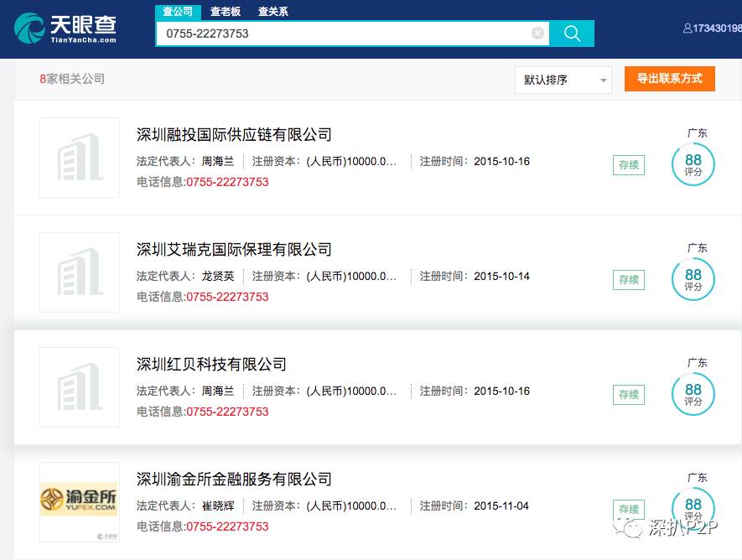Open 深圳渝金所金融服务有限公司 company page
742x560 pixels.
pyautogui.click(x=234, y=480)
